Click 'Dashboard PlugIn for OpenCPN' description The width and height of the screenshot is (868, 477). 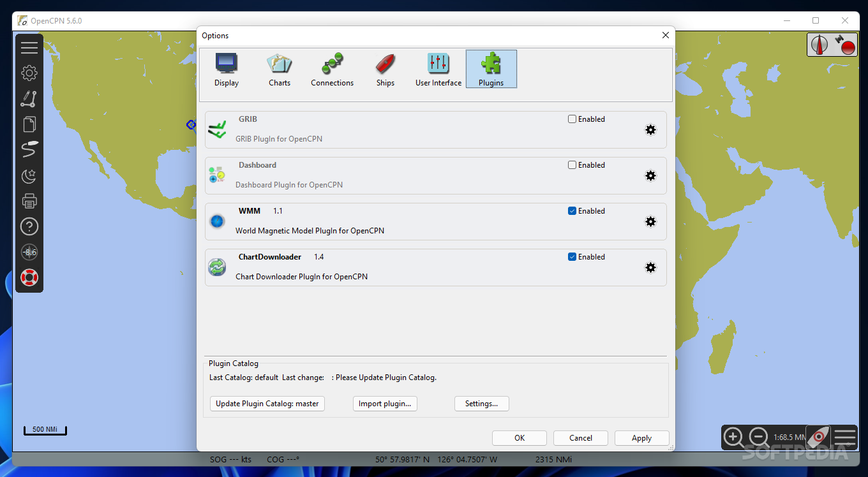[289, 185]
